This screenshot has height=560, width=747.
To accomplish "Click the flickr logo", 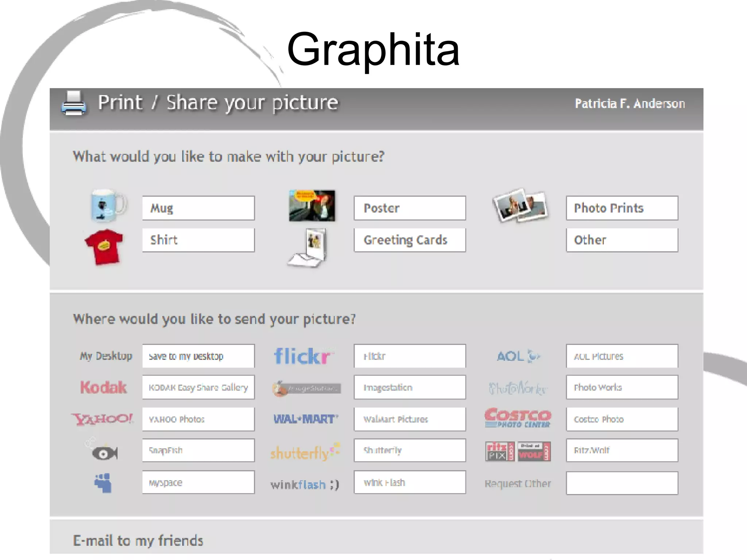I will pos(304,356).
